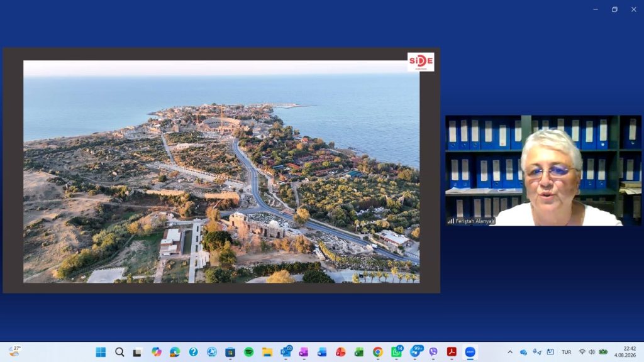Open Google Chrome from taskbar
This screenshot has height=362, width=644.
[377, 352]
